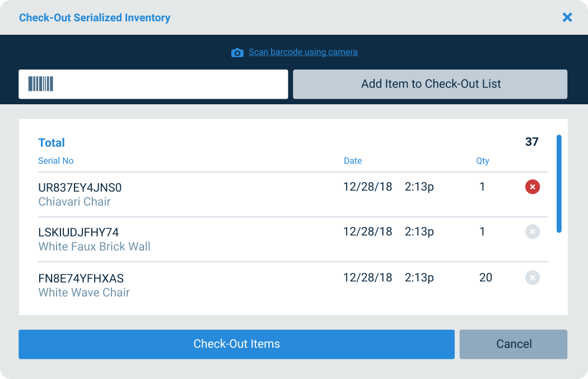Click the blue list scrollbar
This screenshot has width=588, height=379.
pos(559,183)
